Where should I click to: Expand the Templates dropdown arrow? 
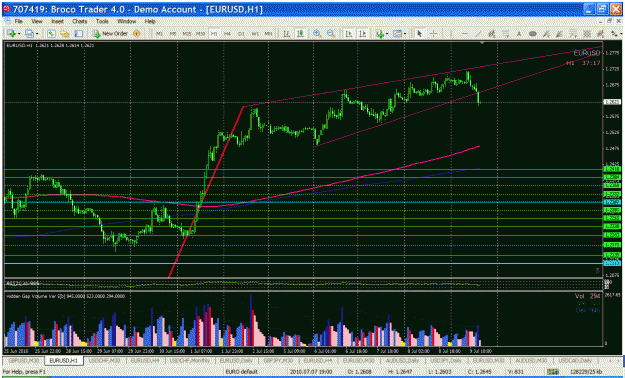(x=405, y=34)
